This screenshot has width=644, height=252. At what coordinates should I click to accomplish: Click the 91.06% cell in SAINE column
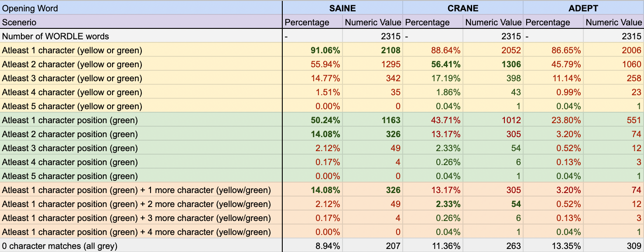pos(326,50)
